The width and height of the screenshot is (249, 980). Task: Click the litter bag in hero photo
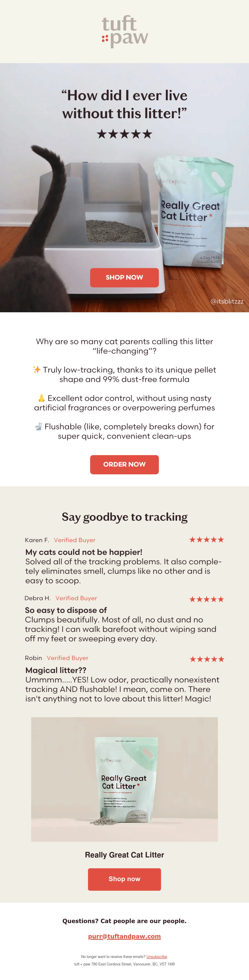click(193, 213)
